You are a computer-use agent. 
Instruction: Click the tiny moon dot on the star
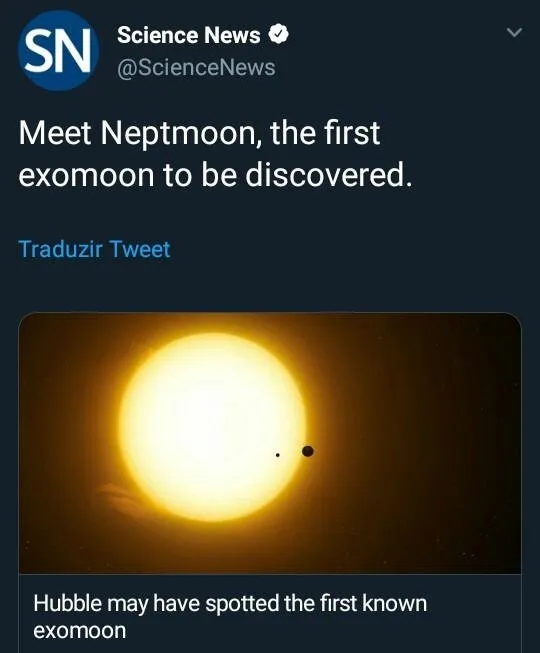[x=277, y=455]
